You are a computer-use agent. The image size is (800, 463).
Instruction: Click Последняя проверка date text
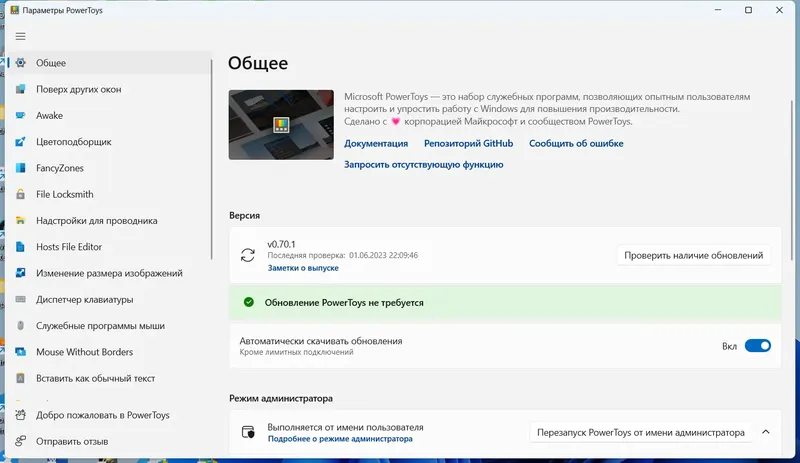342,255
